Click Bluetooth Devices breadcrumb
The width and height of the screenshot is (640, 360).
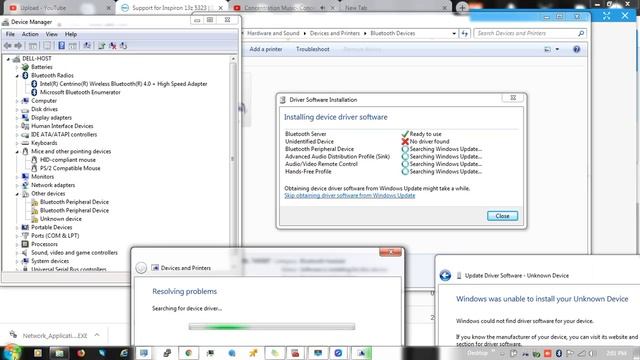(393, 33)
